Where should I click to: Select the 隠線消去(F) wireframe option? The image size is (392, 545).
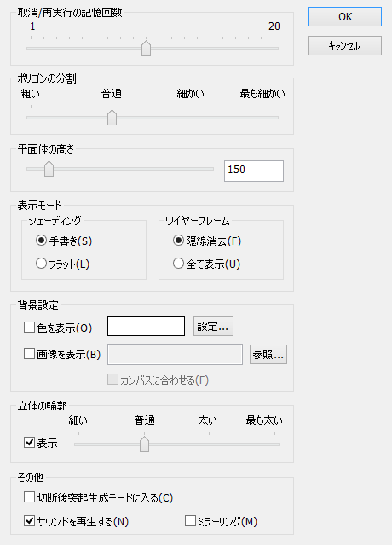tap(207, 241)
